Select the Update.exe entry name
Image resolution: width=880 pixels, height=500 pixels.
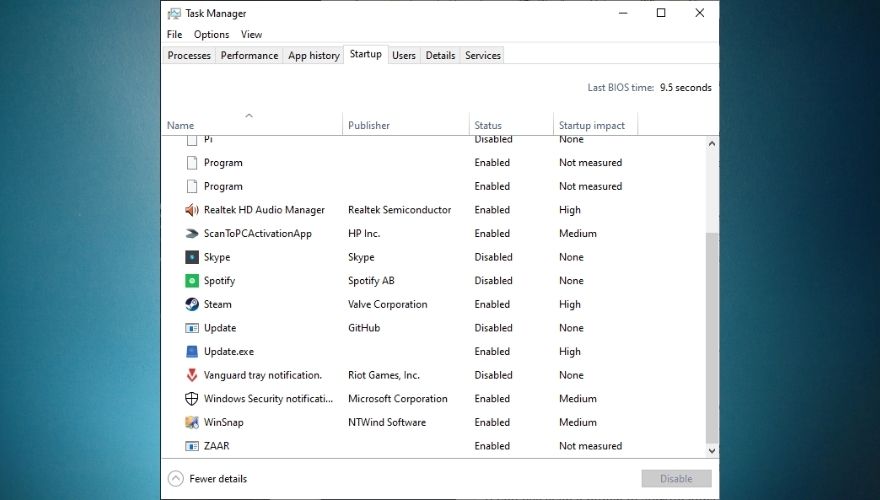pyautogui.click(x=228, y=351)
